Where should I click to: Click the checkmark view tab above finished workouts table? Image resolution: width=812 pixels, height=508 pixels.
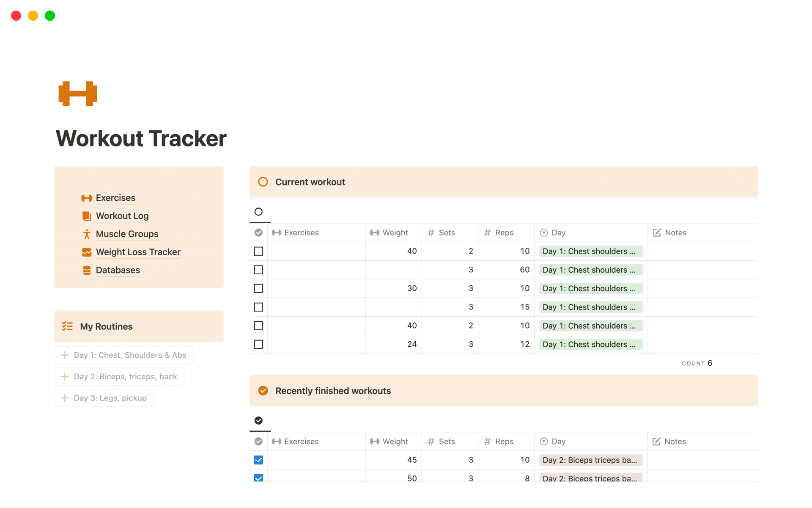(258, 420)
